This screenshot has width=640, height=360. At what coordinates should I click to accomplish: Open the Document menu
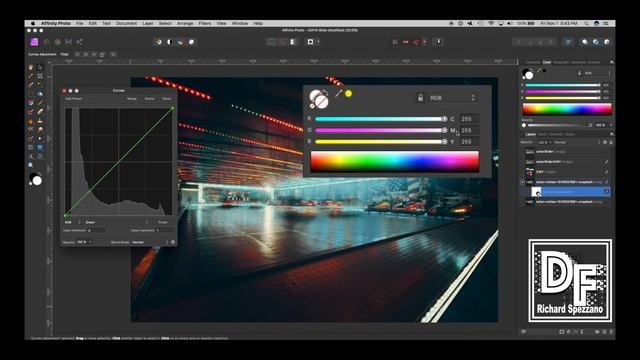pyautogui.click(x=127, y=24)
